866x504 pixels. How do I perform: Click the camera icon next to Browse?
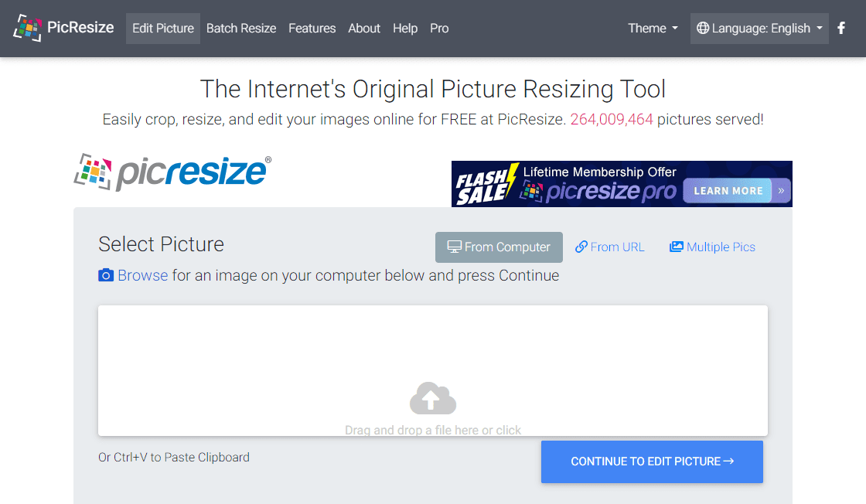click(106, 275)
